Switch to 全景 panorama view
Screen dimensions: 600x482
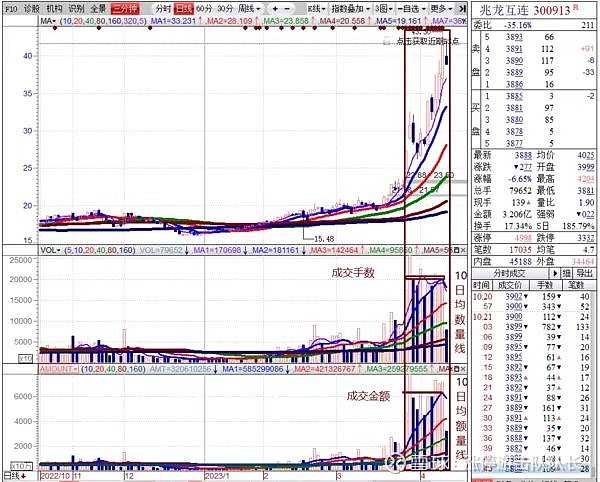96,7
